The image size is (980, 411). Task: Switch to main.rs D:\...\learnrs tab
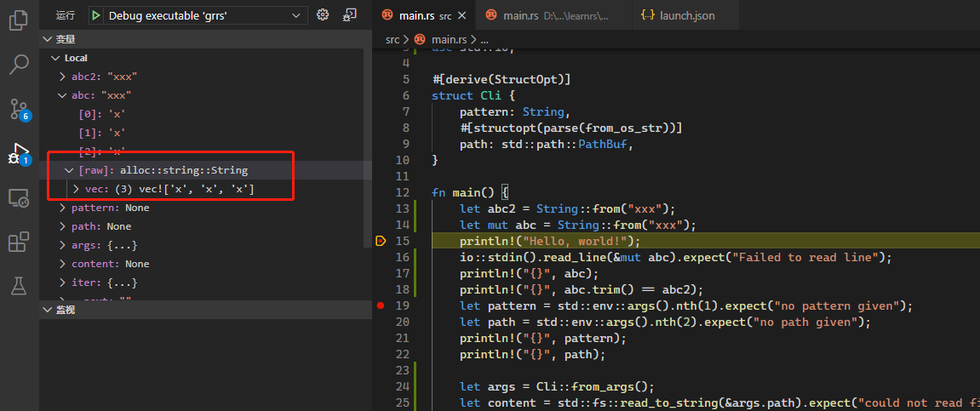[x=555, y=15]
